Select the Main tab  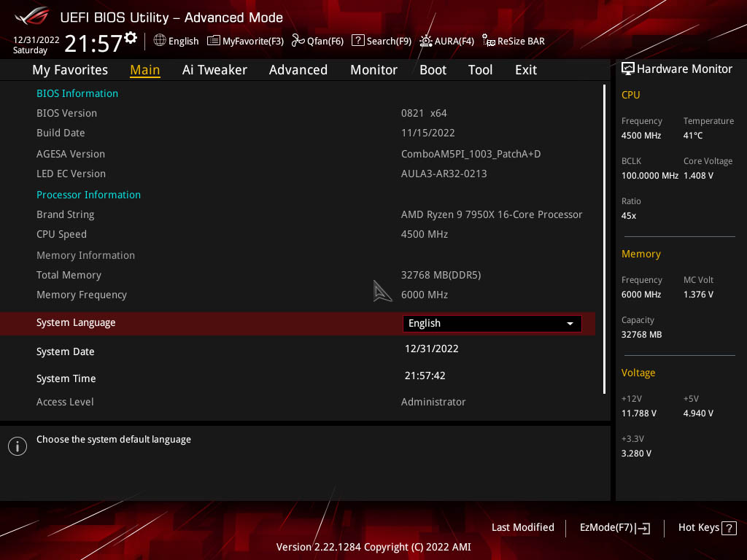pyautogui.click(x=145, y=70)
